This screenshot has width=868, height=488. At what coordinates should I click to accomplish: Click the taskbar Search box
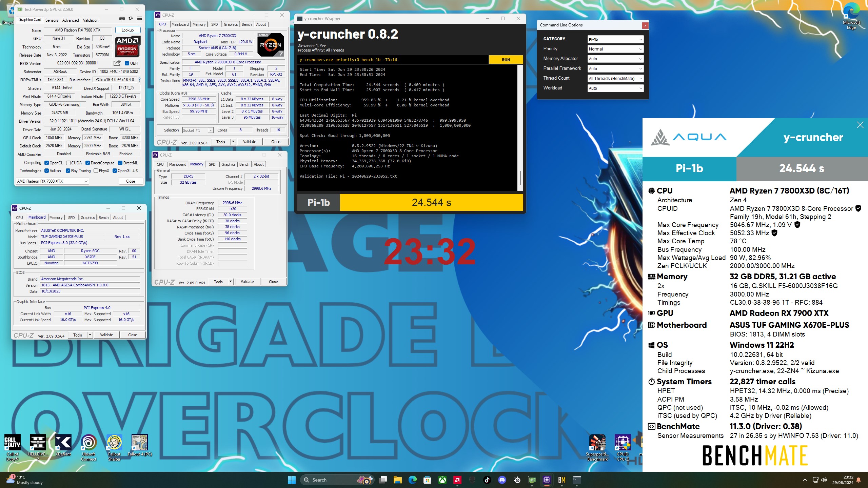click(337, 480)
